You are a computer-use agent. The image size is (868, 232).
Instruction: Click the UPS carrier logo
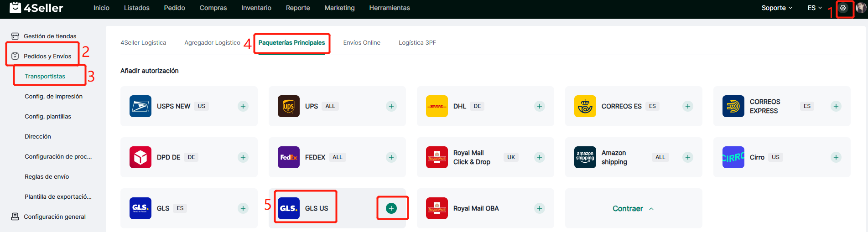pos(289,106)
